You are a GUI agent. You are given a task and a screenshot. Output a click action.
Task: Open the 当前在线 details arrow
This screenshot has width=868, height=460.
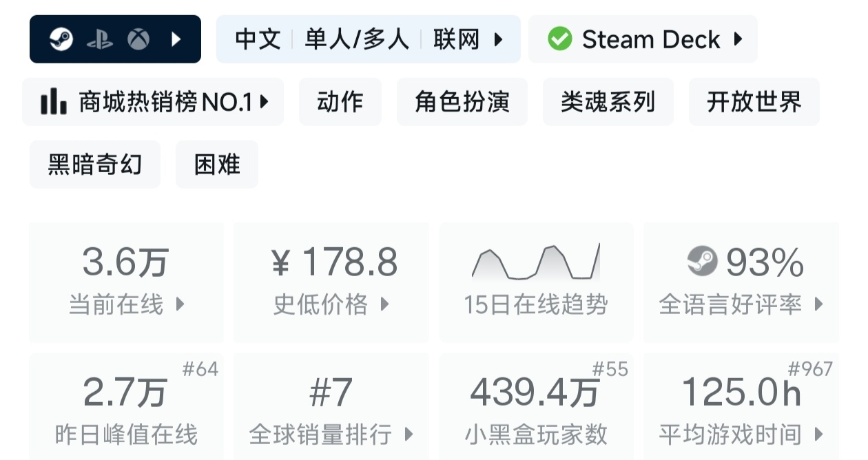point(180,304)
